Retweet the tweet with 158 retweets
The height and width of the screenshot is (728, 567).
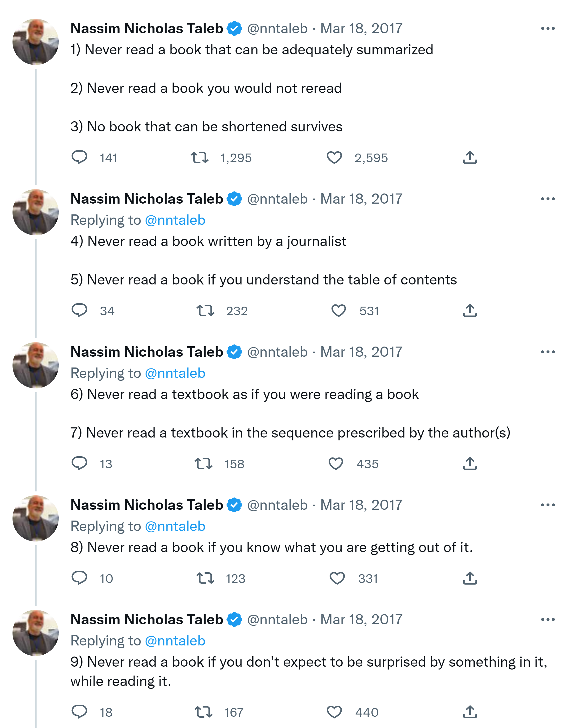point(203,463)
